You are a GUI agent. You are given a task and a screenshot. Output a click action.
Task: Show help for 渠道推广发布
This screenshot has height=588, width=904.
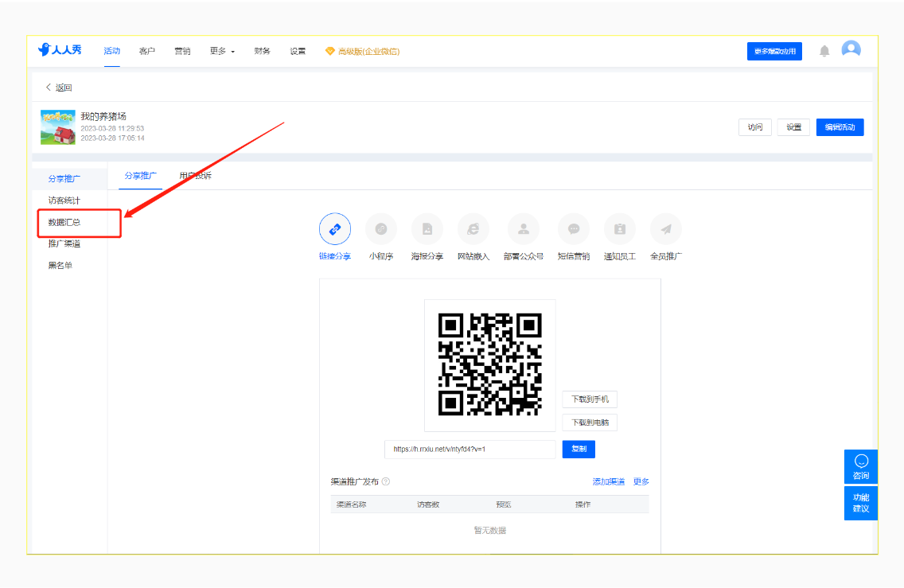pyautogui.click(x=386, y=481)
